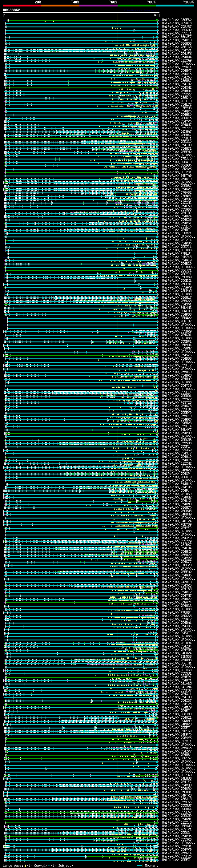Click on UniRef100_Q54XF5 label
The width and height of the screenshot is (197, 868).
[x=177, y=74]
